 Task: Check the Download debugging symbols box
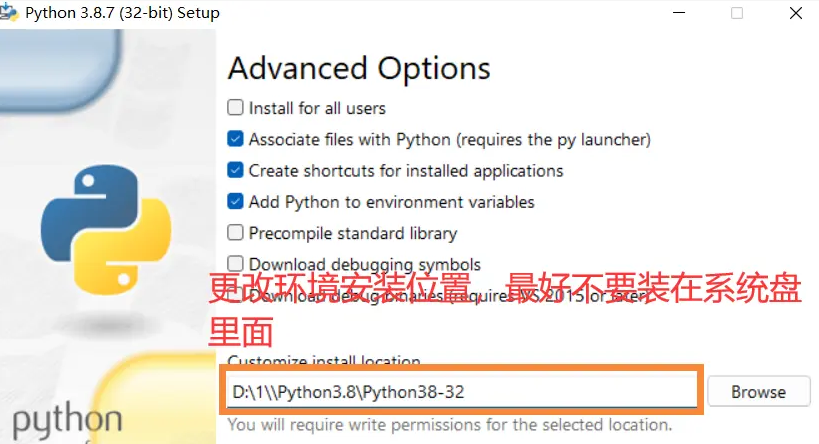tap(236, 263)
